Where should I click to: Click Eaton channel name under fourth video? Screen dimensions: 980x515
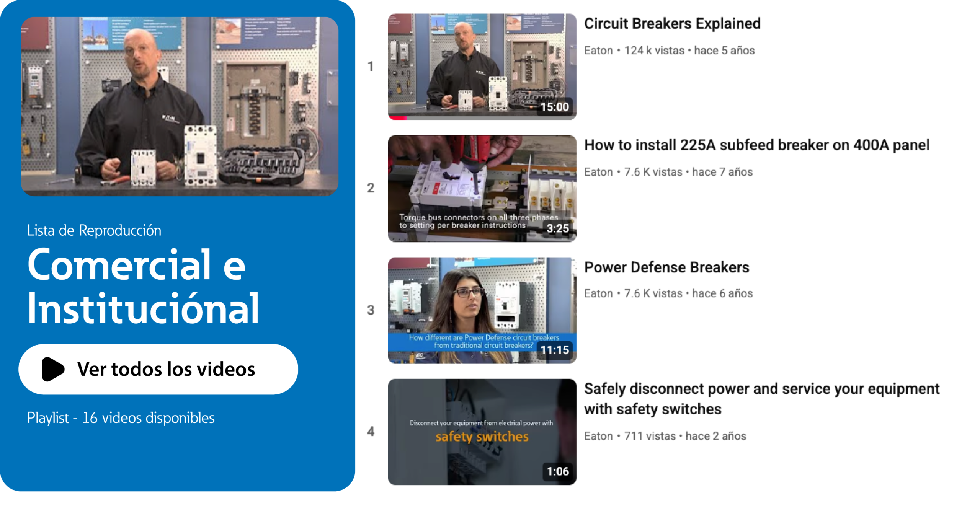pos(598,436)
